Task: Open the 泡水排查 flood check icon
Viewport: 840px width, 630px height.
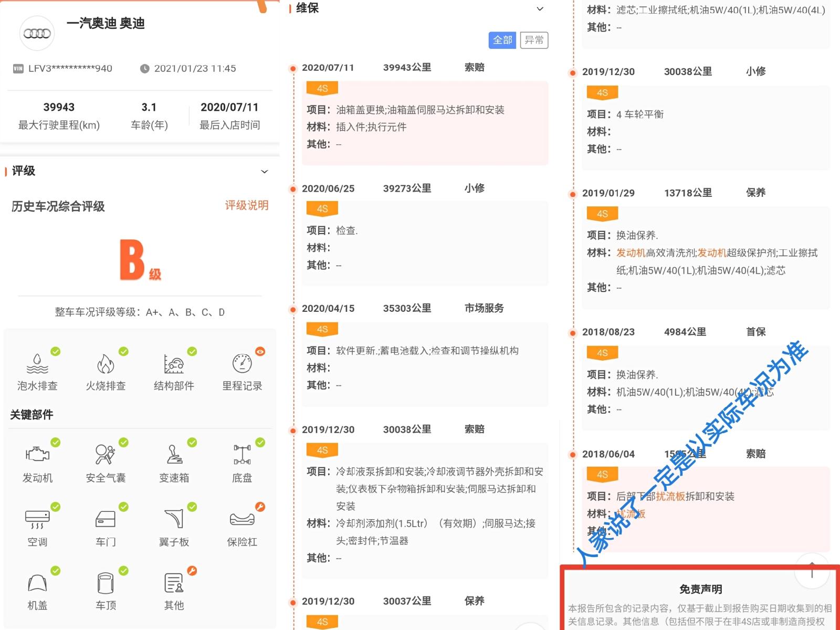Action: (x=37, y=363)
